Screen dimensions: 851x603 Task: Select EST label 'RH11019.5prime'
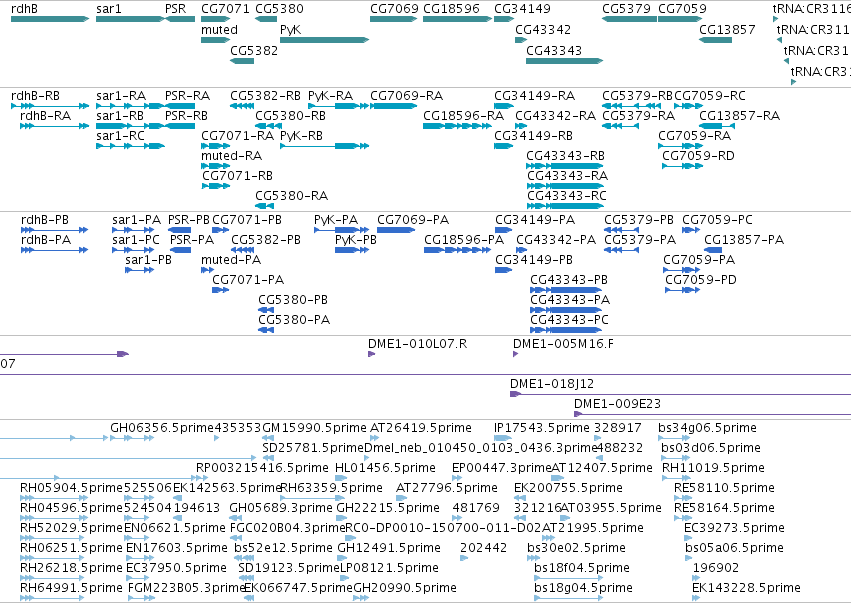tap(713, 468)
